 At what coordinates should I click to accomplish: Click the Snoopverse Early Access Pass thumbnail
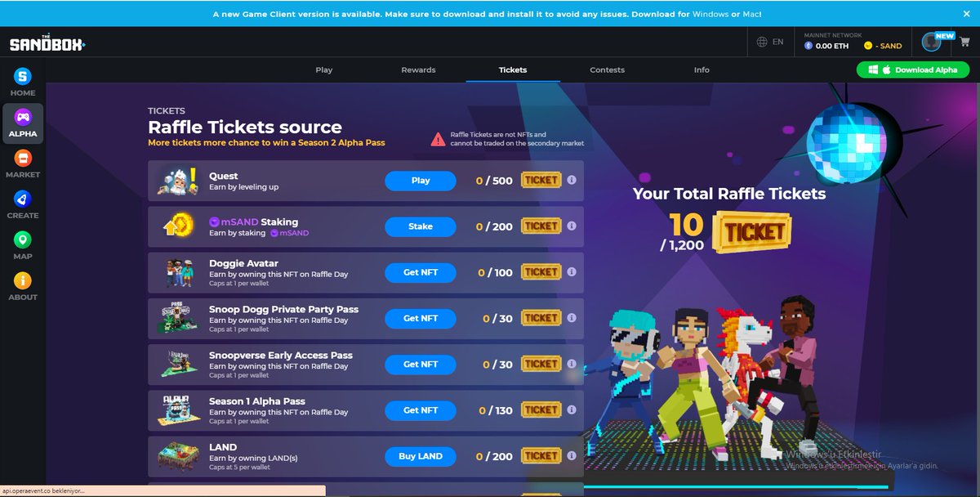178,365
